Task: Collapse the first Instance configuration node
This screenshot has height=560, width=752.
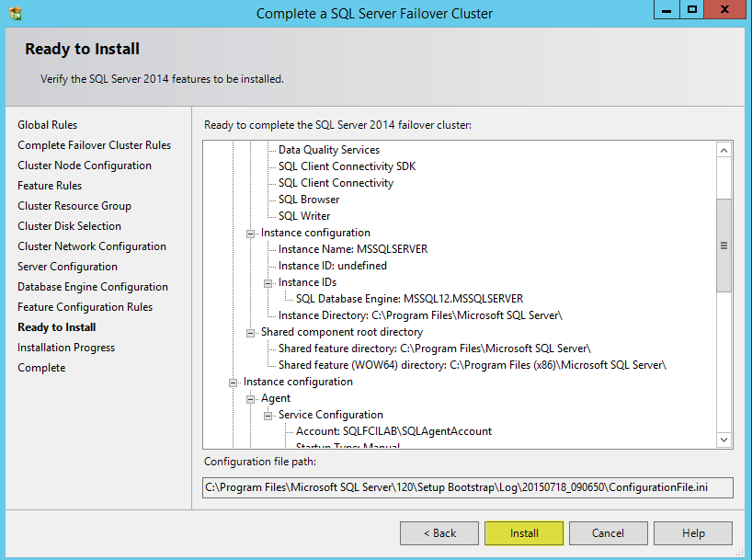Action: [x=250, y=234]
